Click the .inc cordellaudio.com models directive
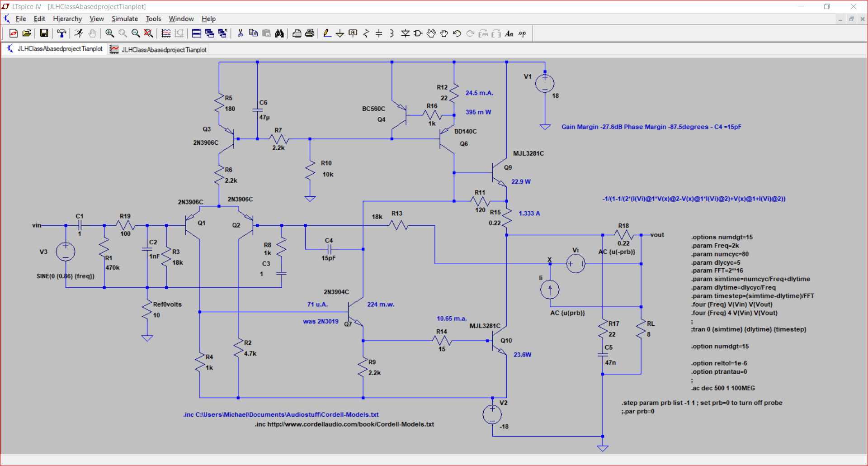The image size is (868, 466). 344,424
